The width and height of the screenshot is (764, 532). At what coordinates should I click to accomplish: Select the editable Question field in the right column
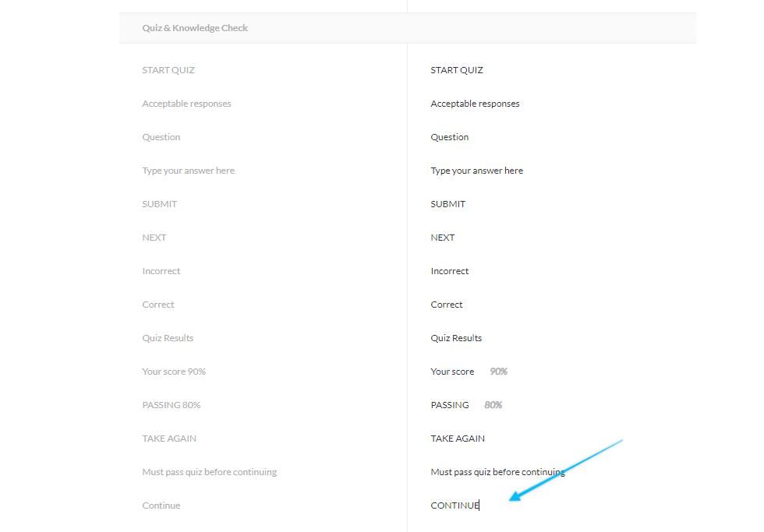(x=450, y=137)
